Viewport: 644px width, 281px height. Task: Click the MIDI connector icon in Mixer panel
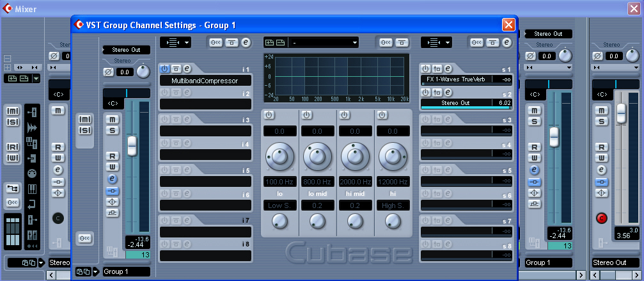pos(32,173)
